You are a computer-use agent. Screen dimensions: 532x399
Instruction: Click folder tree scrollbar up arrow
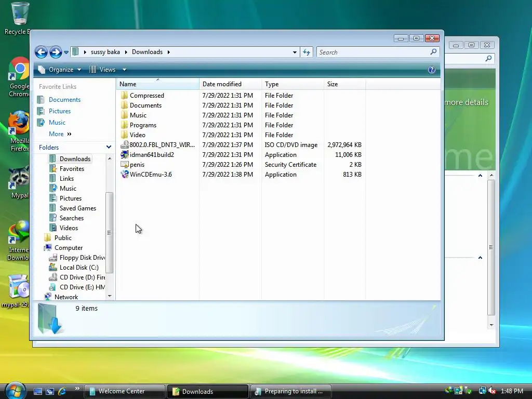click(110, 158)
